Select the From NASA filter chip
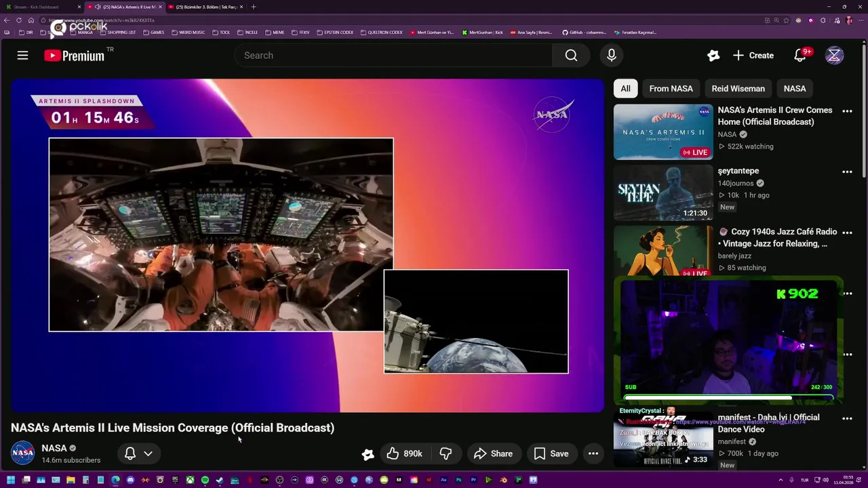This screenshot has height=488, width=868. [x=671, y=89]
